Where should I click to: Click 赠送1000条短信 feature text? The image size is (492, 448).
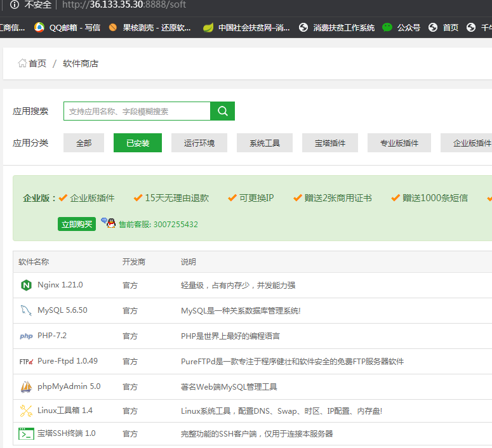435,198
